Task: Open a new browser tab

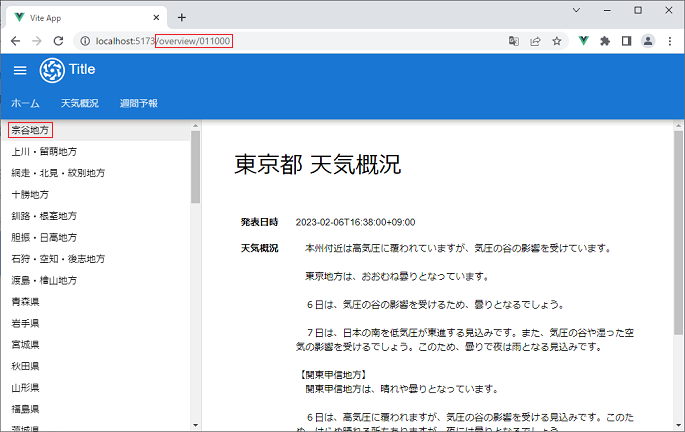Action: (181, 17)
